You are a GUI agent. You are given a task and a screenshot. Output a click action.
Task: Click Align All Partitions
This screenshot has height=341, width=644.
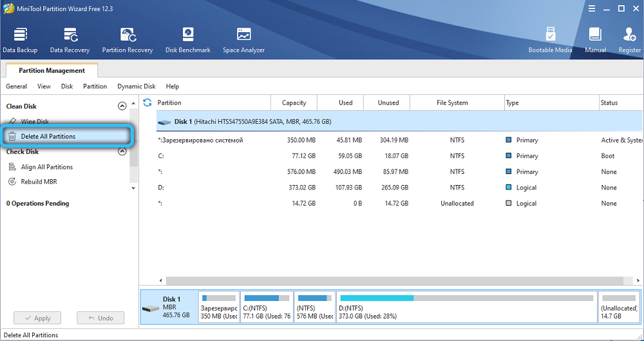[46, 167]
